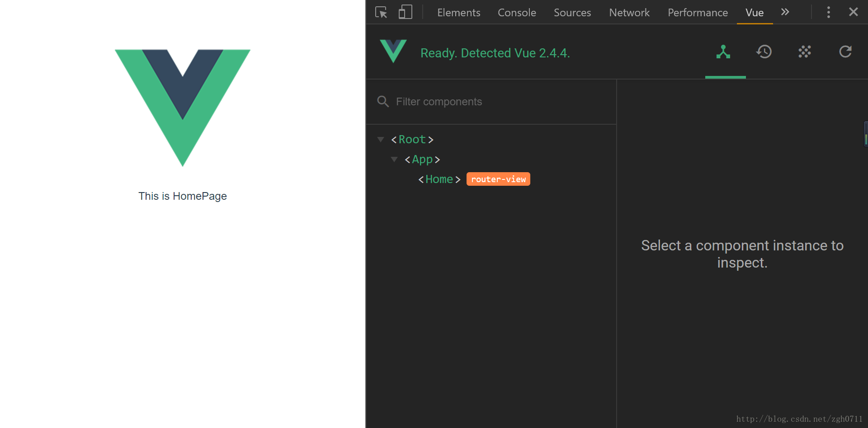
Task: Open the Vuex history tab icon
Action: pos(764,52)
